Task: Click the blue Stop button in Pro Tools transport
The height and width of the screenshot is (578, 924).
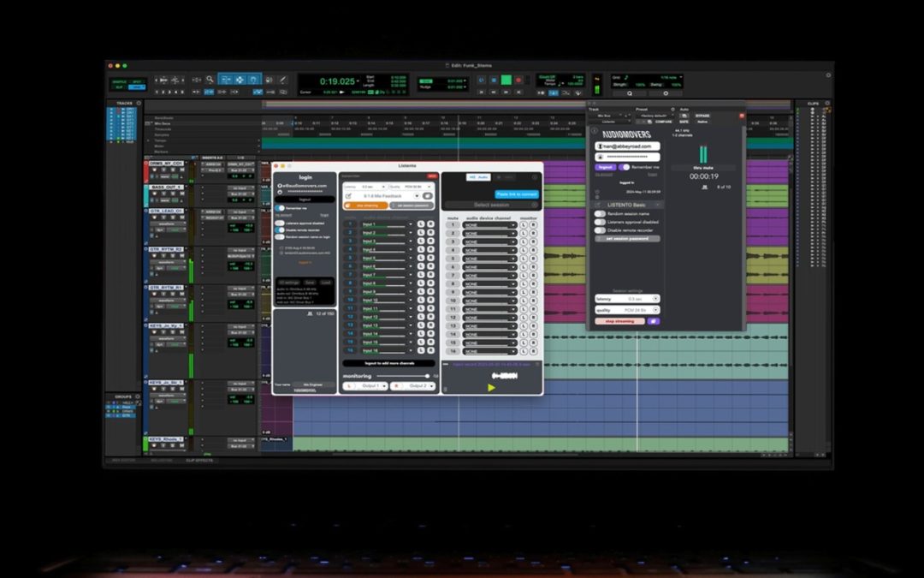Action: [x=494, y=80]
